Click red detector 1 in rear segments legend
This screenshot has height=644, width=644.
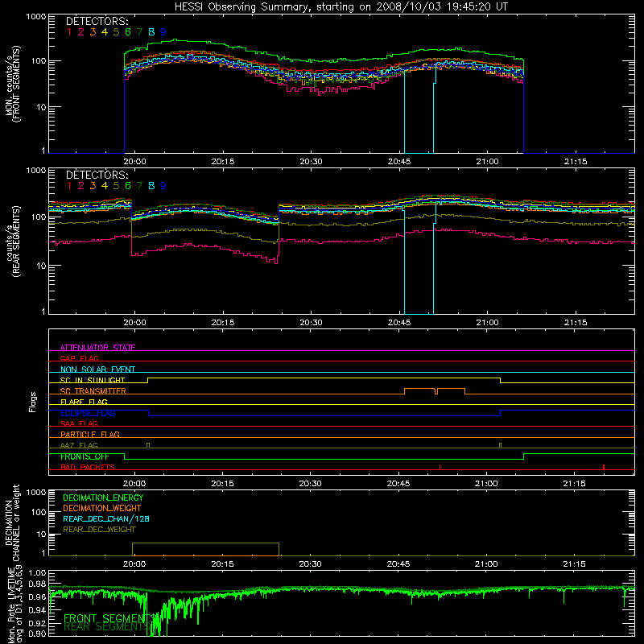click(x=69, y=186)
